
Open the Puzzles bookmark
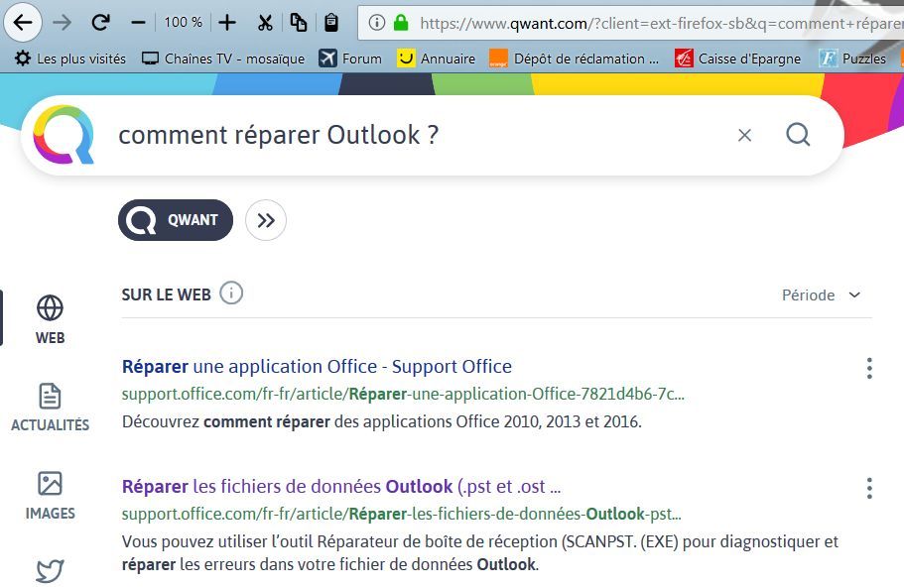point(852,59)
